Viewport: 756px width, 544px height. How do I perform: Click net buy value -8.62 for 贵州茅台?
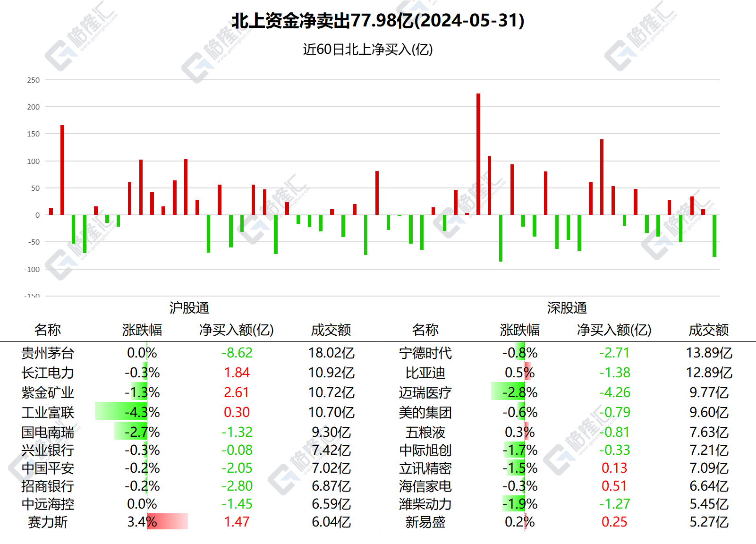tap(237, 353)
